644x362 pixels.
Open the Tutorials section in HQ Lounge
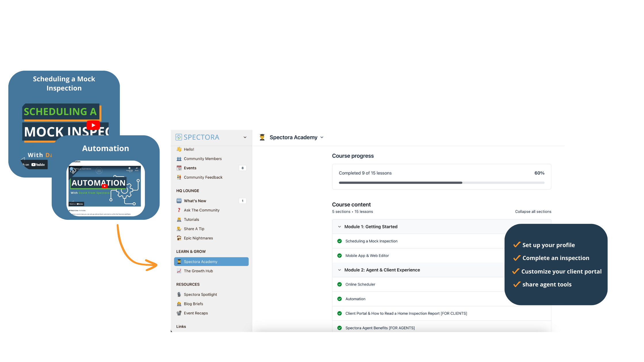[191, 219]
